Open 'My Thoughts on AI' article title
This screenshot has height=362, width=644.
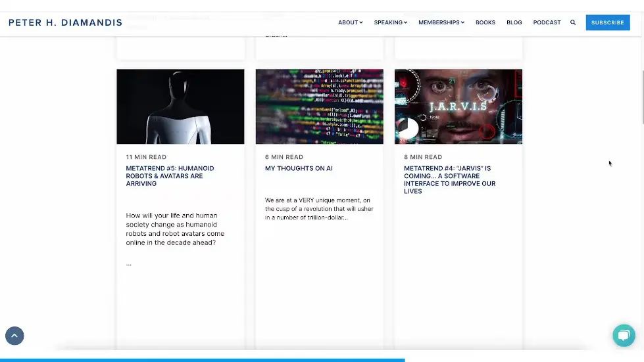(299, 168)
